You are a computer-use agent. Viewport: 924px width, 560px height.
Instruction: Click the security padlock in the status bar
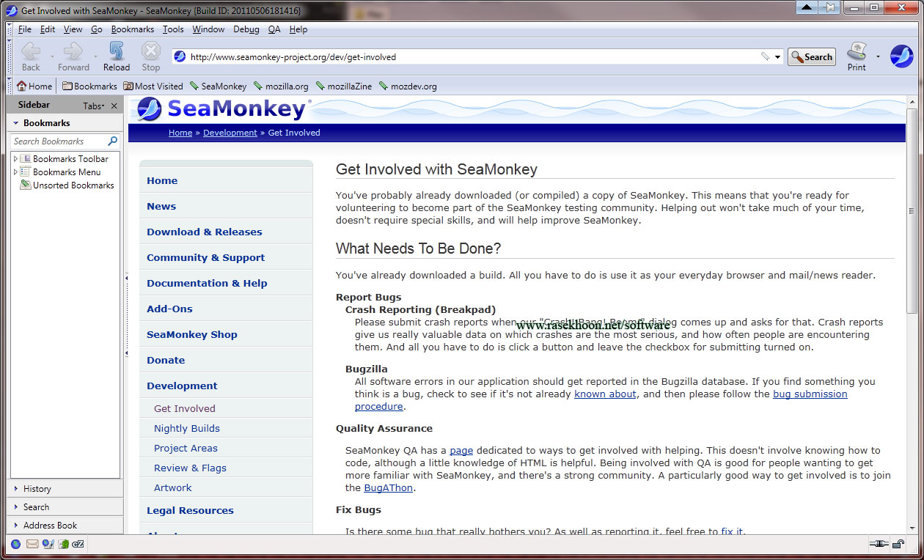coord(898,544)
